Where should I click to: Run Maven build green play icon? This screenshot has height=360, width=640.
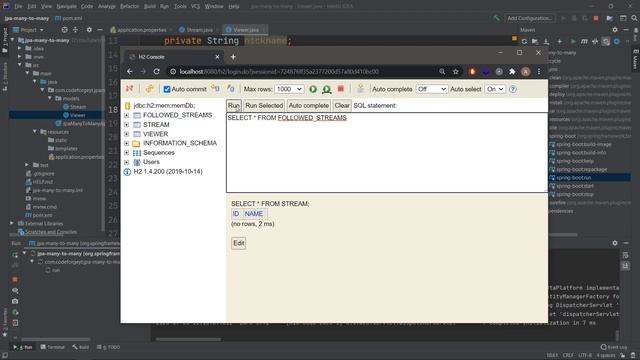573,41
